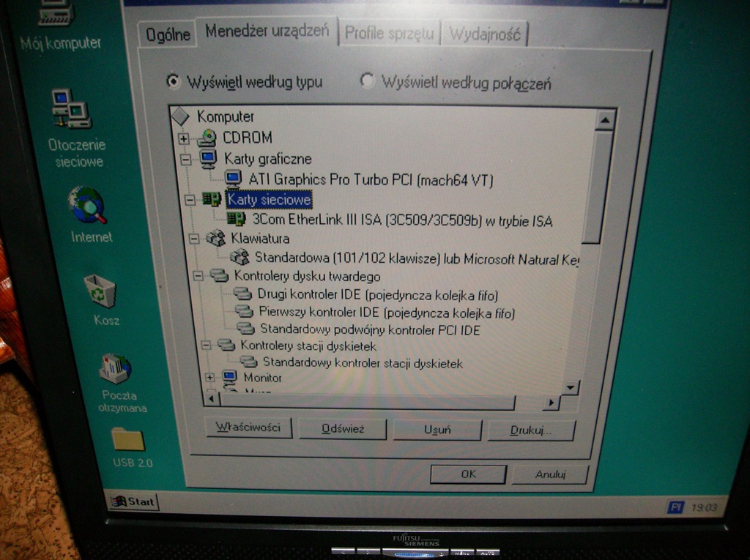Collapse the Karty graficzne node

(x=185, y=160)
